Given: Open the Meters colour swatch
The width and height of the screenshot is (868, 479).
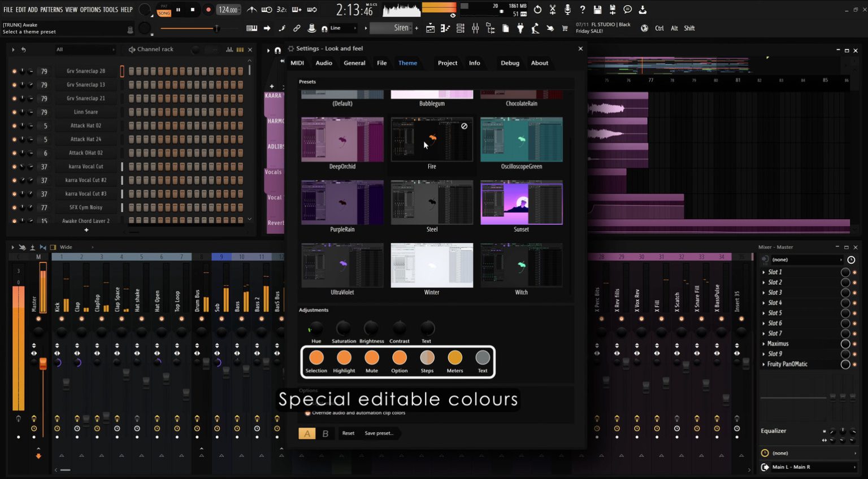Looking at the screenshot, I should [x=455, y=358].
